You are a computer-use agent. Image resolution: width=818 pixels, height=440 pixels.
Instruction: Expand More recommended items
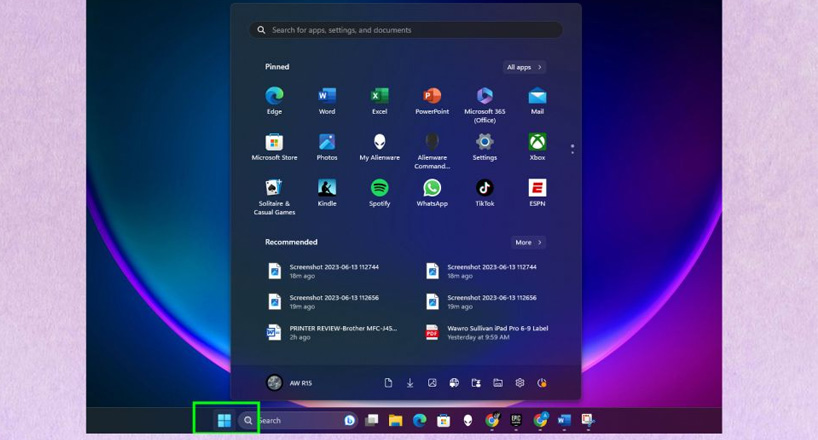click(x=528, y=242)
